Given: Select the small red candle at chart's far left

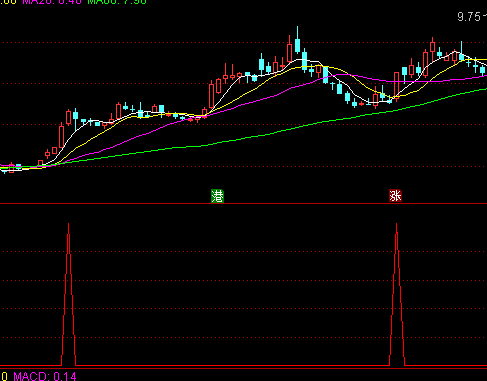Looking at the screenshot, I should pos(12,168).
